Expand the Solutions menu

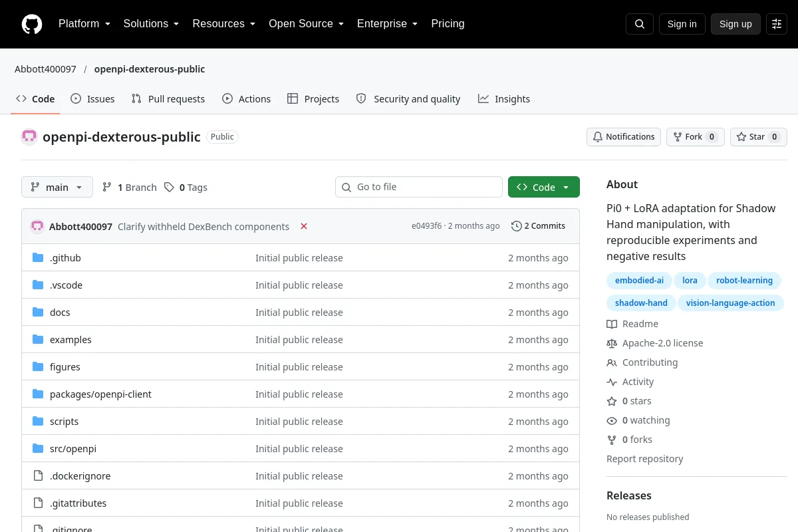coord(151,24)
